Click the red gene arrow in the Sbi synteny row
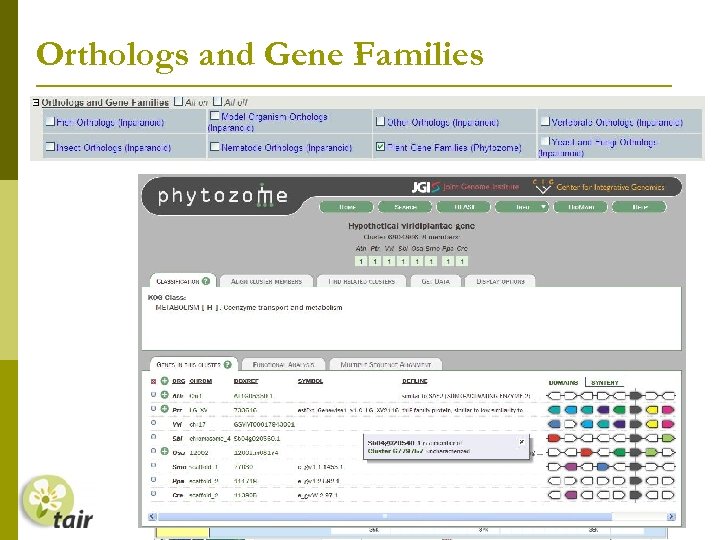720x540 pixels. [x=554, y=438]
